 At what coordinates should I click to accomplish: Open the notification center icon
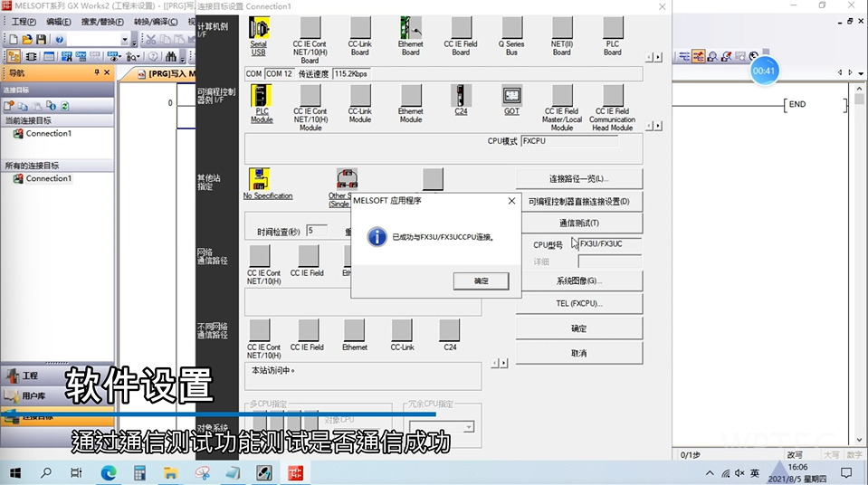click(846, 473)
